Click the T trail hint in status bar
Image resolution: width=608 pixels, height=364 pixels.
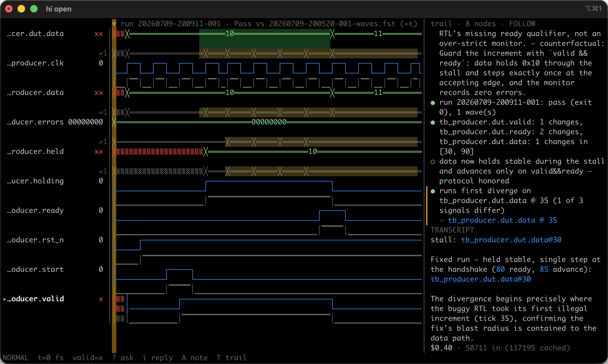pyautogui.click(x=232, y=358)
